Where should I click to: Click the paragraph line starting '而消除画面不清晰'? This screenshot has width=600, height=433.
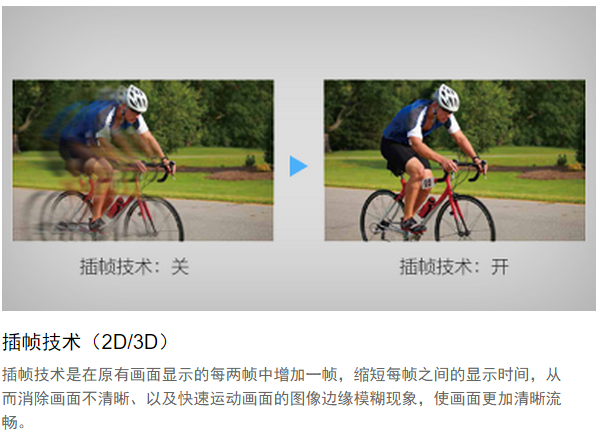click(x=281, y=399)
